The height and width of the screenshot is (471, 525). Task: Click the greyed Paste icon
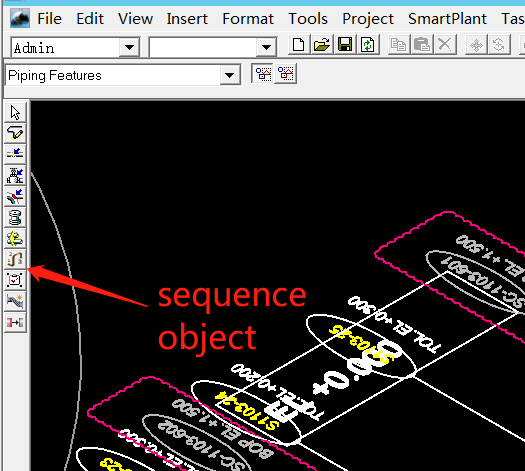pos(422,45)
